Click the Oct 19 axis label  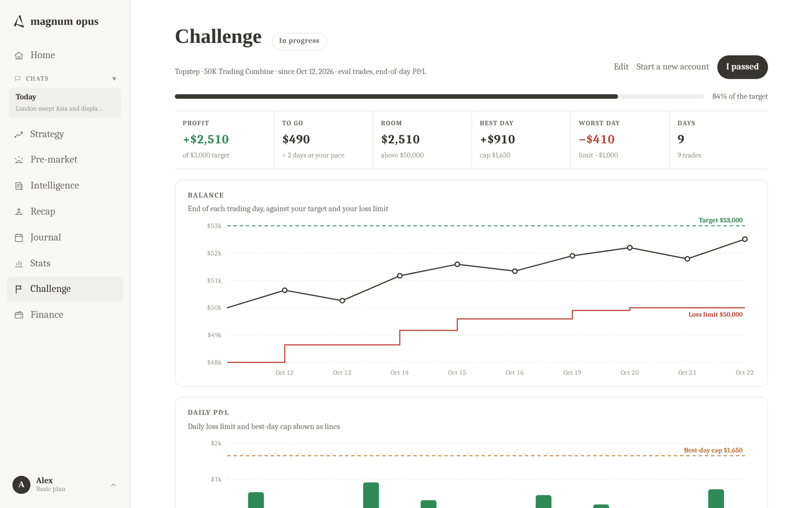(572, 373)
